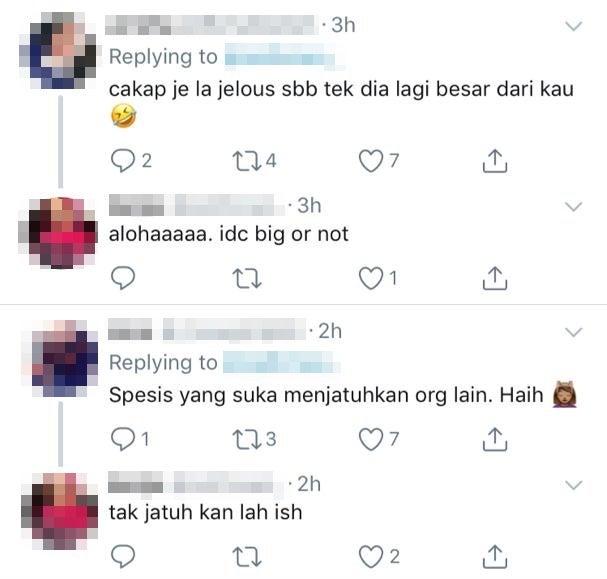Like the 'Spesis yang suka' tweet

371,440
